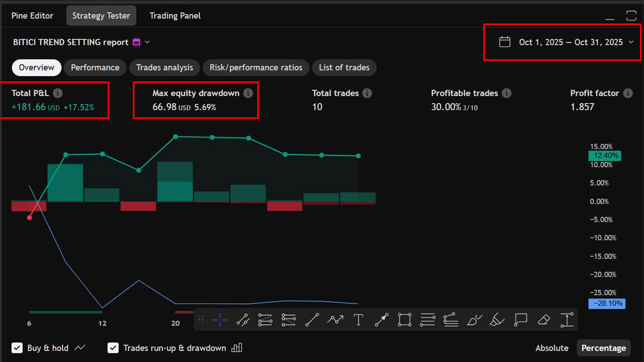Select the text annotation tool
The image size is (644, 362).
(x=358, y=320)
